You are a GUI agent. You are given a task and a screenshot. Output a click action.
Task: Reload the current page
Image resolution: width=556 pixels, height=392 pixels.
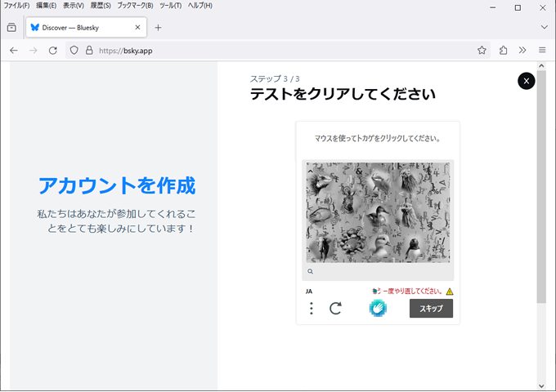[53, 51]
